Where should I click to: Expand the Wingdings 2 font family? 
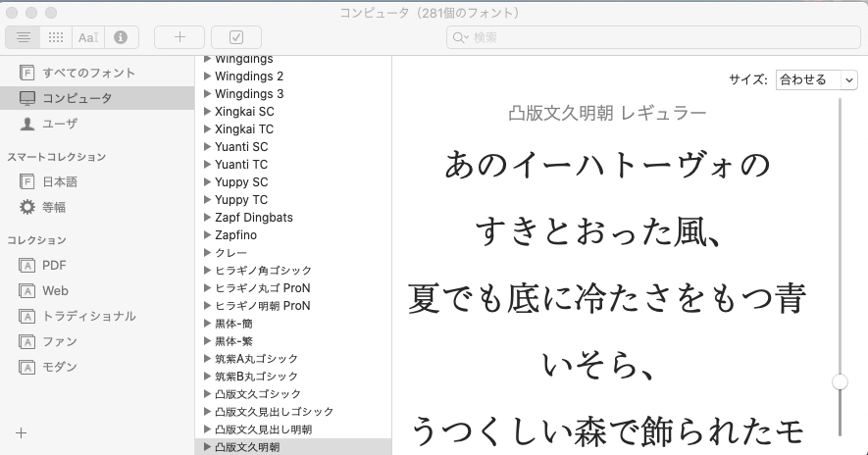(208, 76)
